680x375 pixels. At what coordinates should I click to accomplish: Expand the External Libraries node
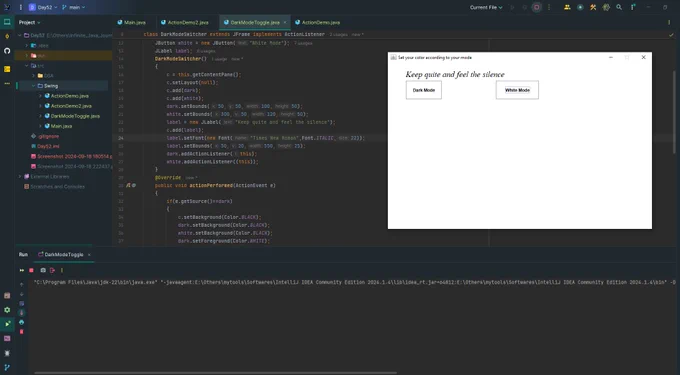[x=20, y=176]
